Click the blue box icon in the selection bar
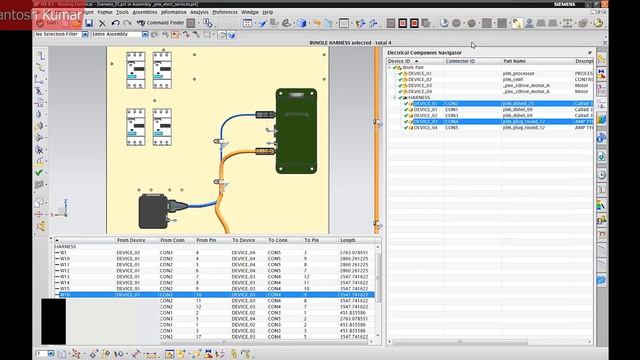 [x=231, y=35]
